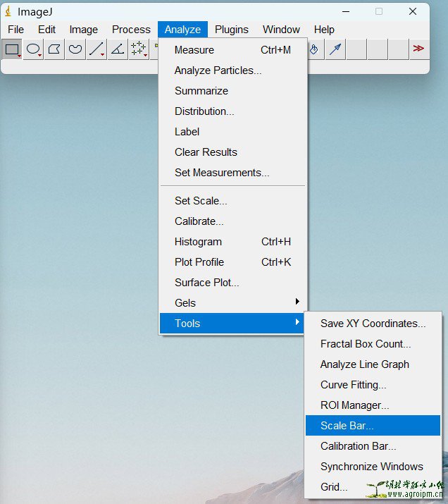Click Set Scale... in Analyze menu
Viewport: 448px width, 504px height.
[x=201, y=201]
